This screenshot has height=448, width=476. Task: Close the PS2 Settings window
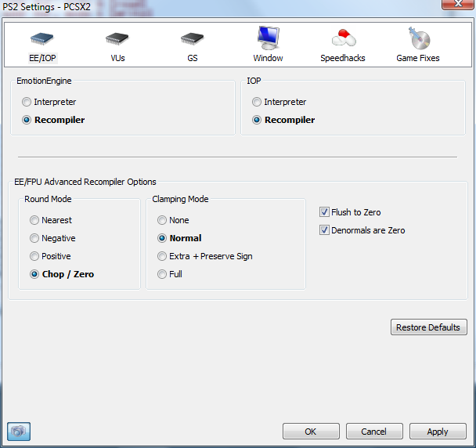458,4
